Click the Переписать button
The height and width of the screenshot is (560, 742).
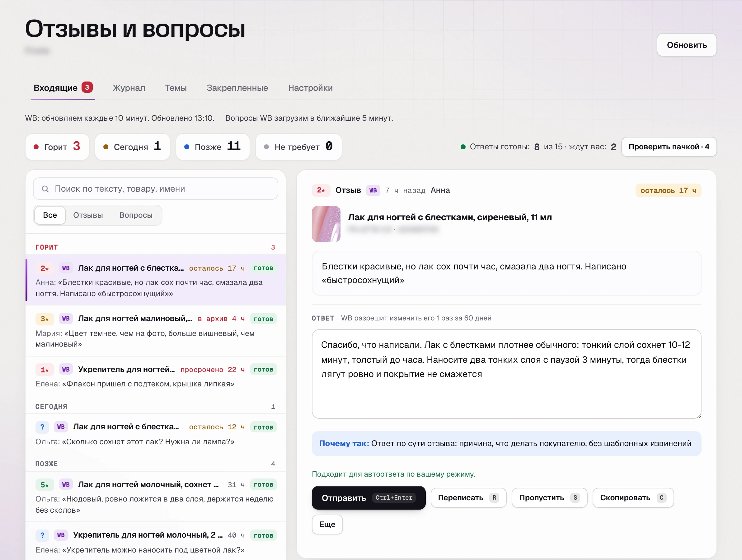pyautogui.click(x=468, y=498)
